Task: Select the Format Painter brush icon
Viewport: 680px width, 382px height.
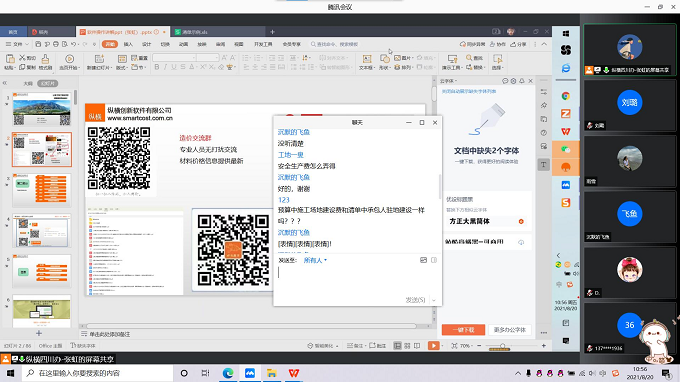Action: click(45, 59)
